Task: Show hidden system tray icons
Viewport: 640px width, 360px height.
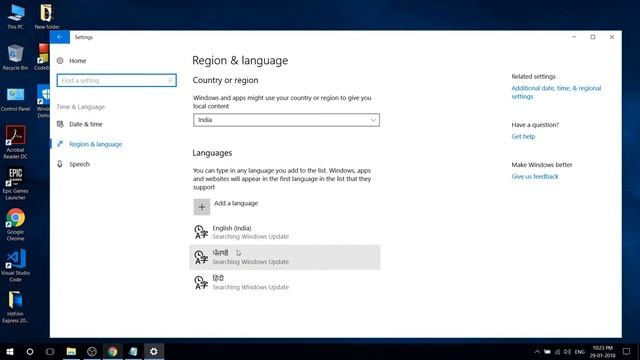Action: pos(537,352)
